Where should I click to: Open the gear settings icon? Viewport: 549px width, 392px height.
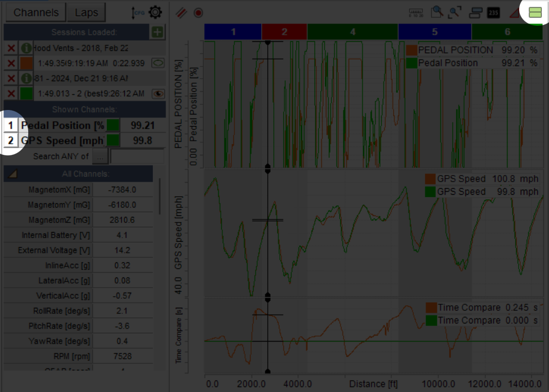pyautogui.click(x=156, y=12)
